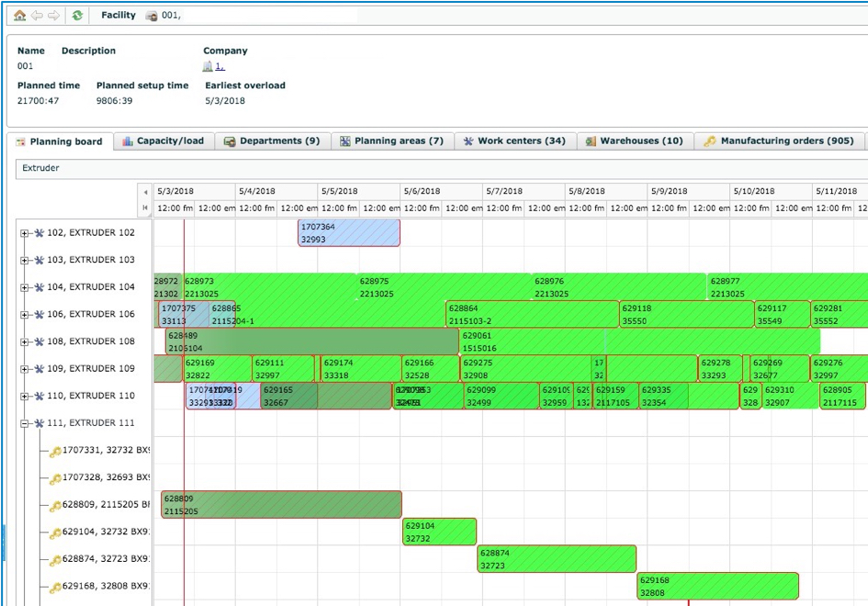Expand the 102, EXTRUDER 102 row
Screen dimensions: 868x606
click(x=25, y=233)
